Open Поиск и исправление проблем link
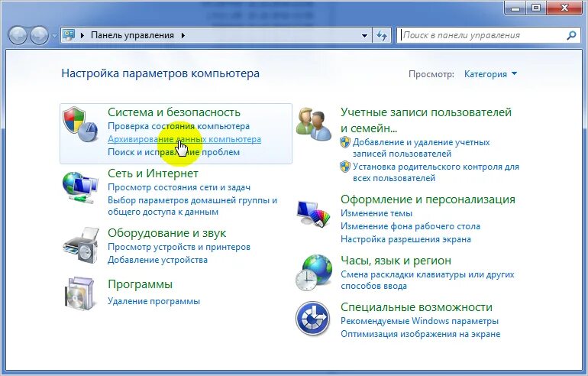 (x=173, y=152)
